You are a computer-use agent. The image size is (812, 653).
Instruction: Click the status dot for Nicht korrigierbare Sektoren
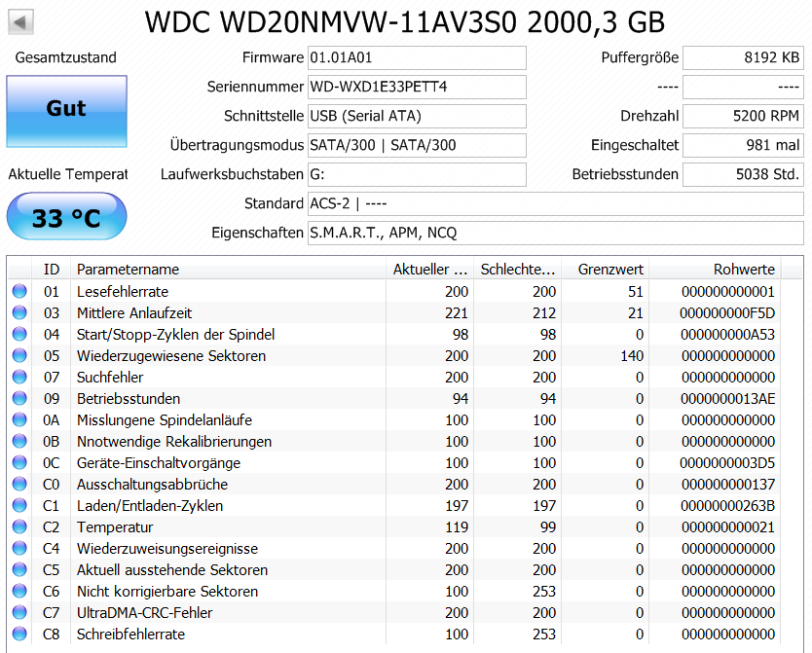tap(19, 591)
